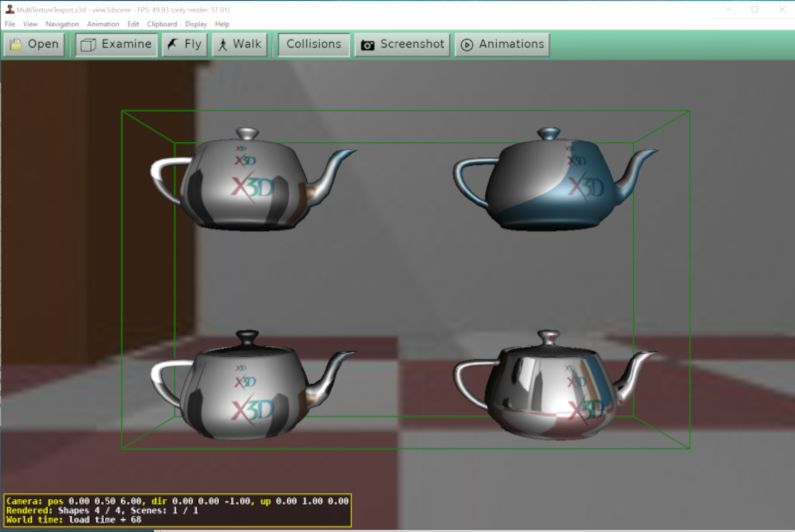Click the Fly mode bird icon
Screen dimensions: 795x532
click(174, 45)
